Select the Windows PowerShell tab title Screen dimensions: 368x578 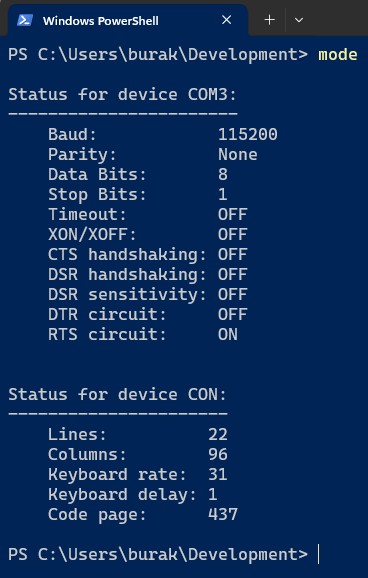pos(101,21)
